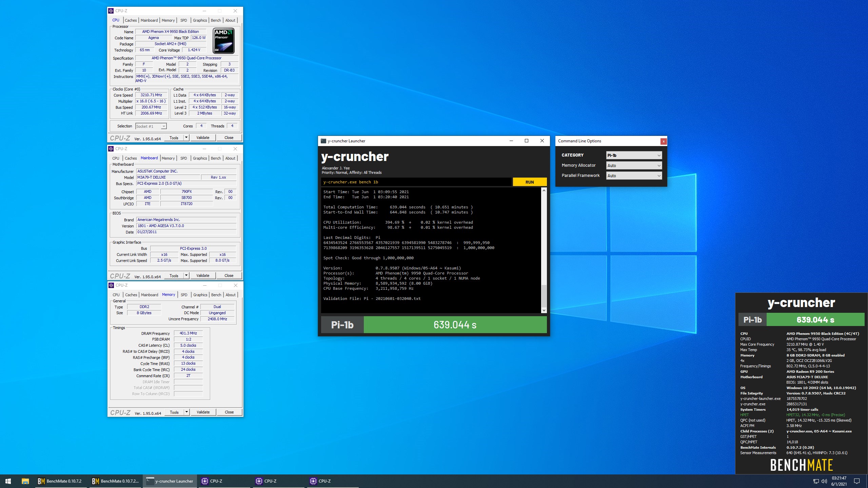Click the y-cruncher output scrollbar thumb
The width and height of the screenshot is (868, 488).
tap(544, 296)
